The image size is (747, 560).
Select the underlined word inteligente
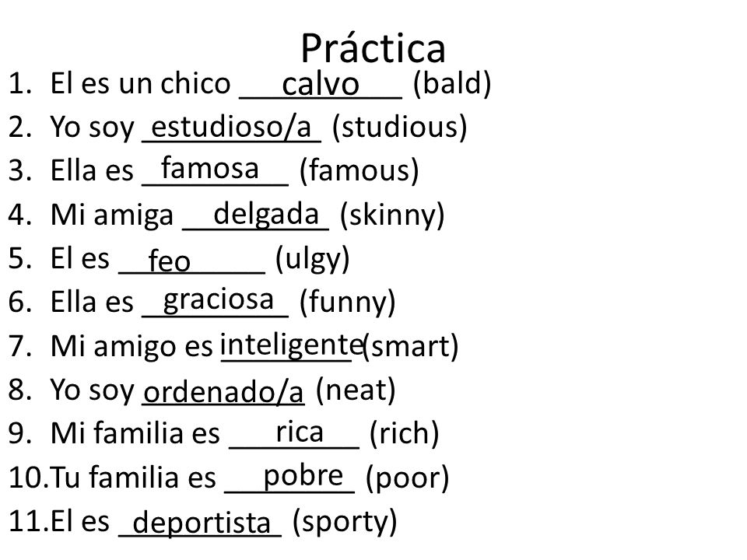pyautogui.click(x=292, y=345)
